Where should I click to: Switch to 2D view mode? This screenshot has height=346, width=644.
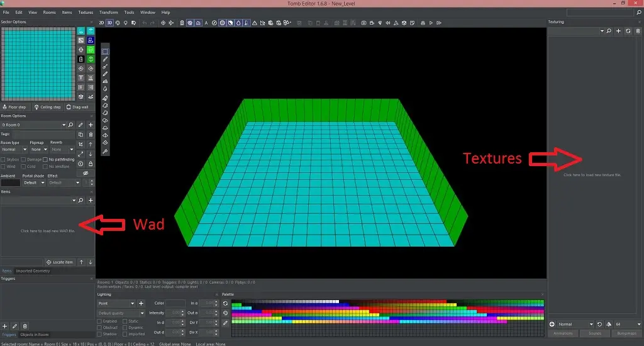[101, 23]
